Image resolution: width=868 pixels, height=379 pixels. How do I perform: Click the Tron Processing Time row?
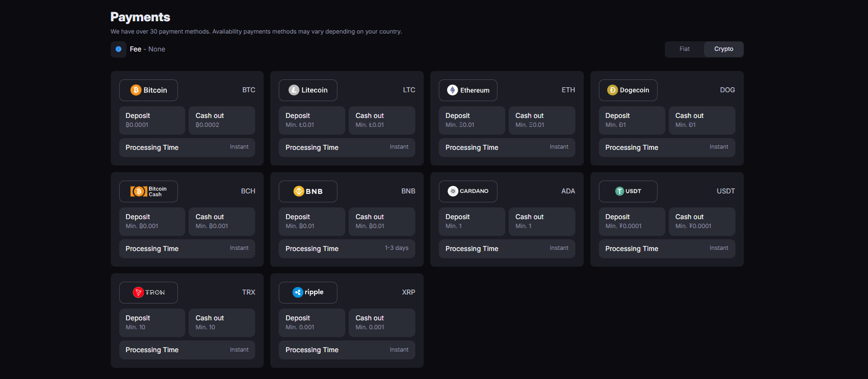[187, 350]
